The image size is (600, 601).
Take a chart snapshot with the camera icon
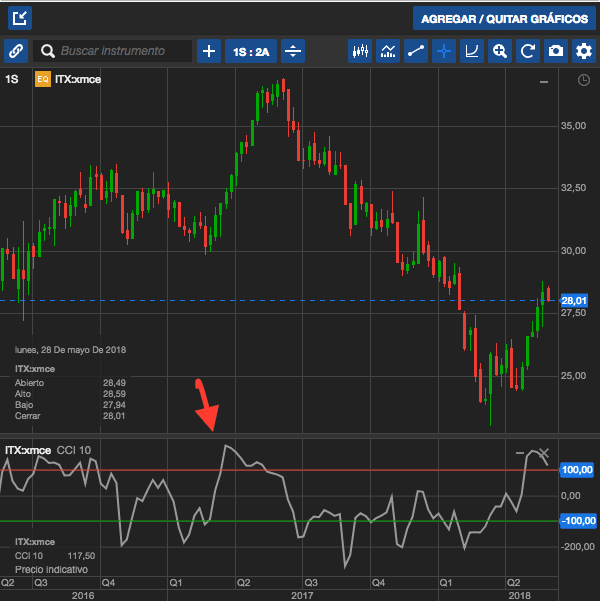point(556,51)
